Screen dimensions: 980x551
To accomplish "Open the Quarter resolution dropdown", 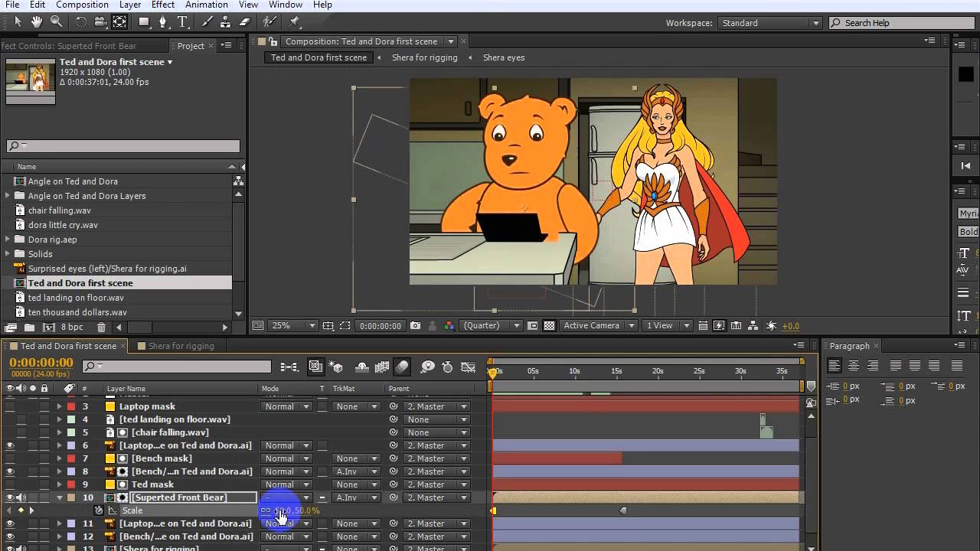I will [492, 325].
